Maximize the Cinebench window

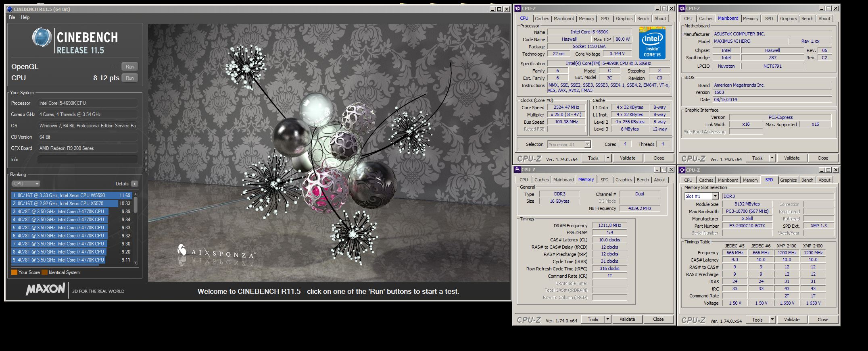(499, 9)
